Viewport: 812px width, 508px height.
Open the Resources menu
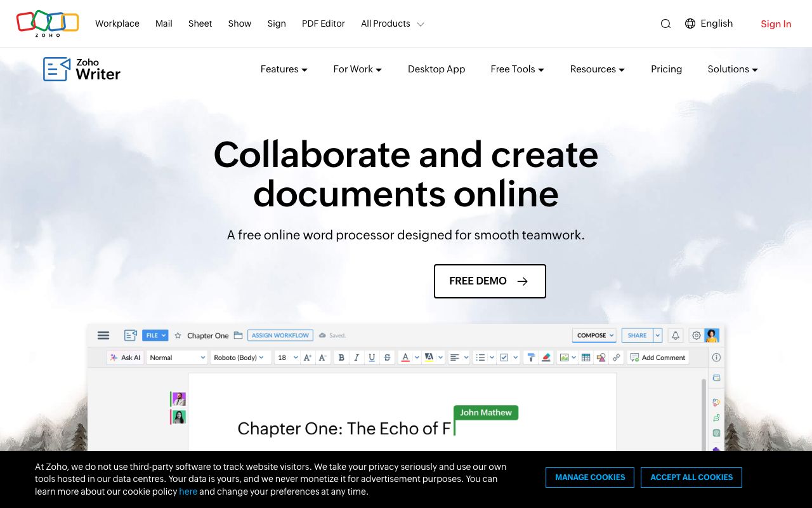coord(598,69)
